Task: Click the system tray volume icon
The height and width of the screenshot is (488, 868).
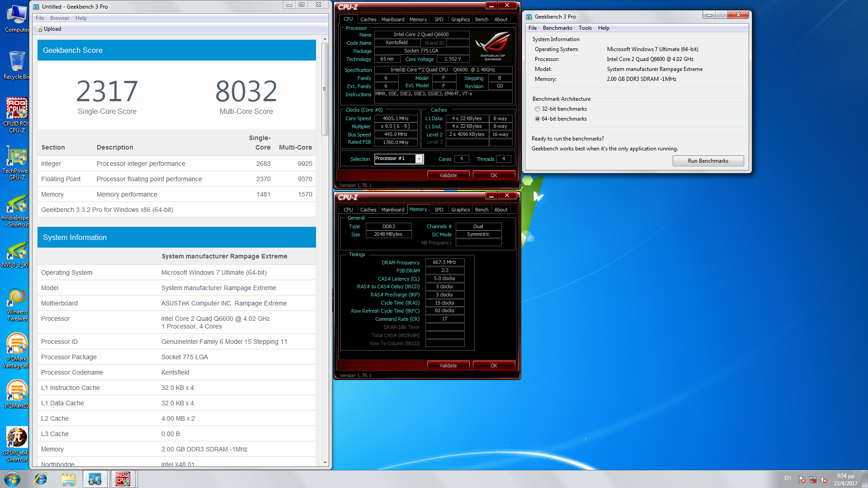Action: coord(824,479)
